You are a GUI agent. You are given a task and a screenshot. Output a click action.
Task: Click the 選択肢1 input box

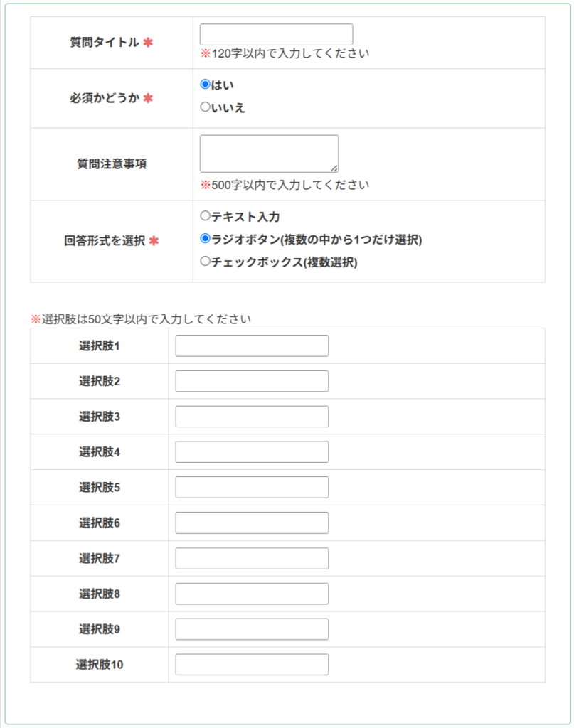253,346
